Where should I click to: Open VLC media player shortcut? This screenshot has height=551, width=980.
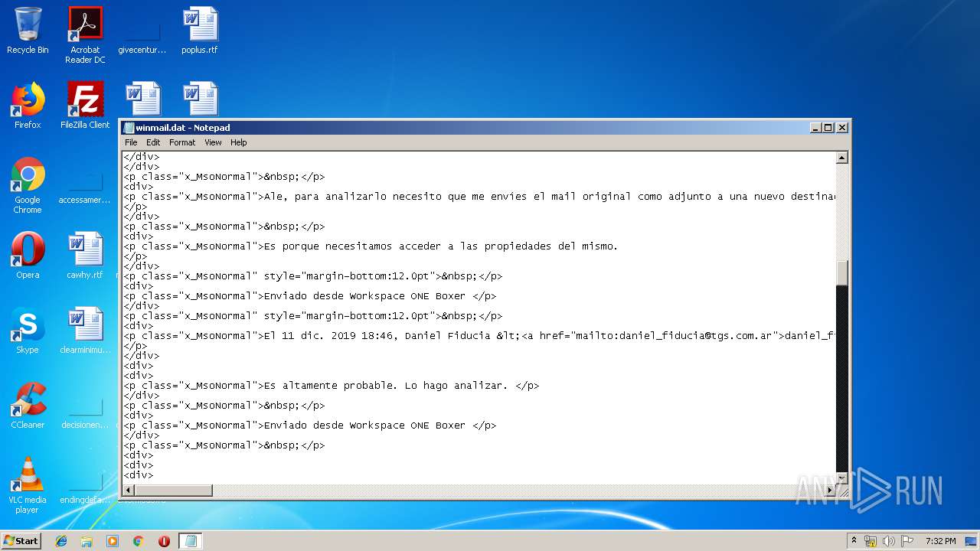28,485
